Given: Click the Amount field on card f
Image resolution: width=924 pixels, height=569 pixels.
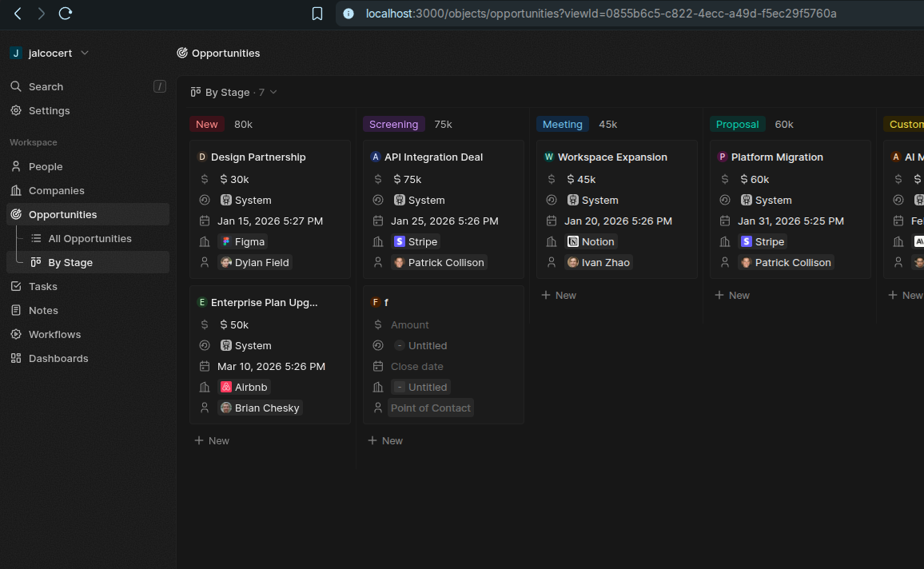Looking at the screenshot, I should (409, 324).
